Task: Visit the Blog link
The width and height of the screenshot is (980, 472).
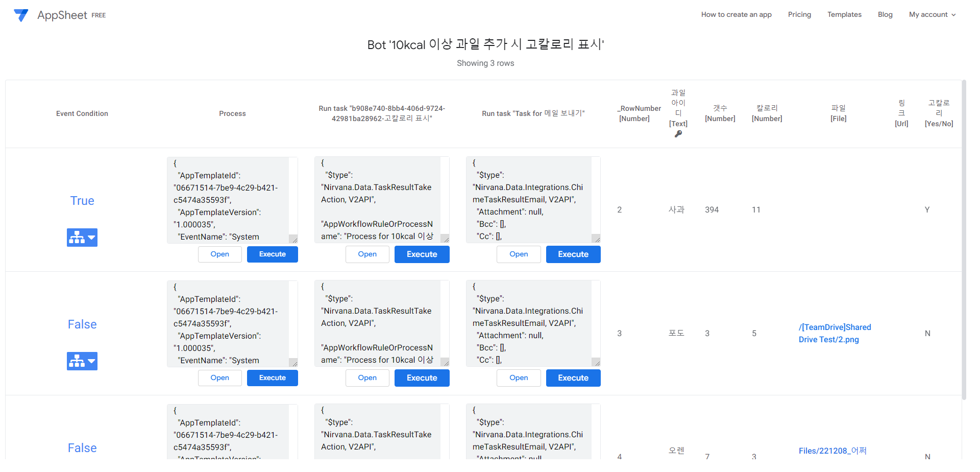Action: click(x=885, y=14)
